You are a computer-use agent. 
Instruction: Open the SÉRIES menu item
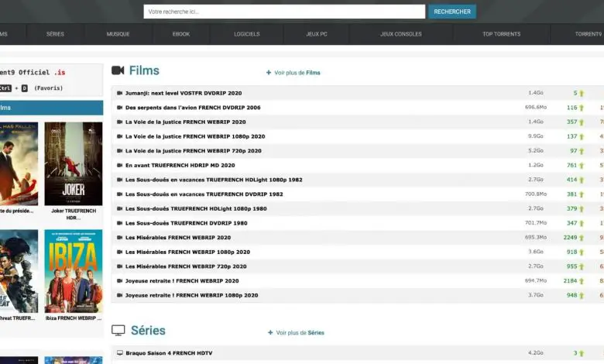56,34
